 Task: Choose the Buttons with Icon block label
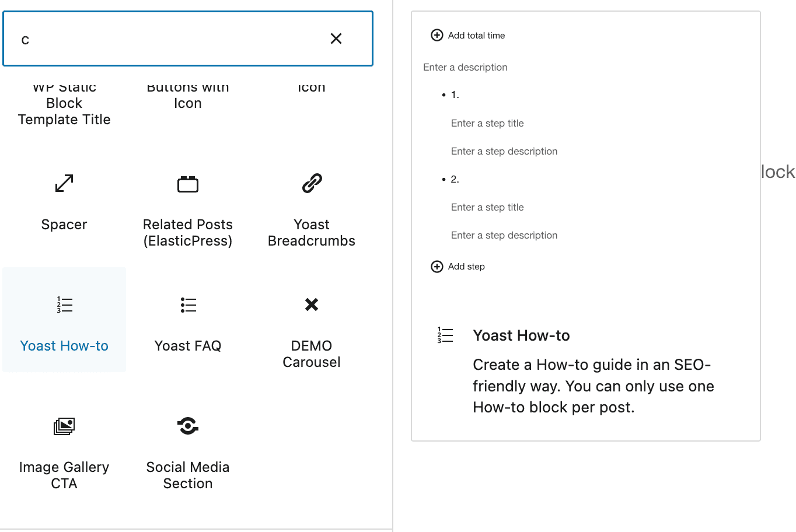click(188, 96)
